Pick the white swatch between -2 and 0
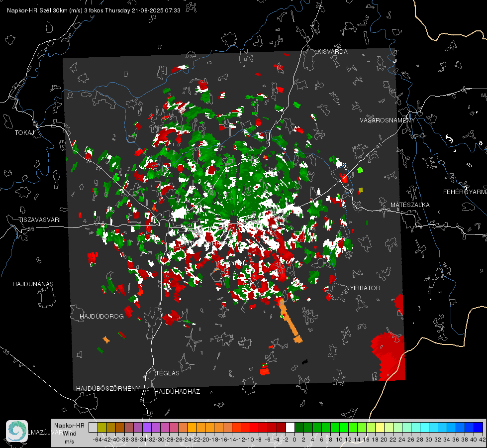The width and height of the screenshot is (487, 448). click(290, 427)
